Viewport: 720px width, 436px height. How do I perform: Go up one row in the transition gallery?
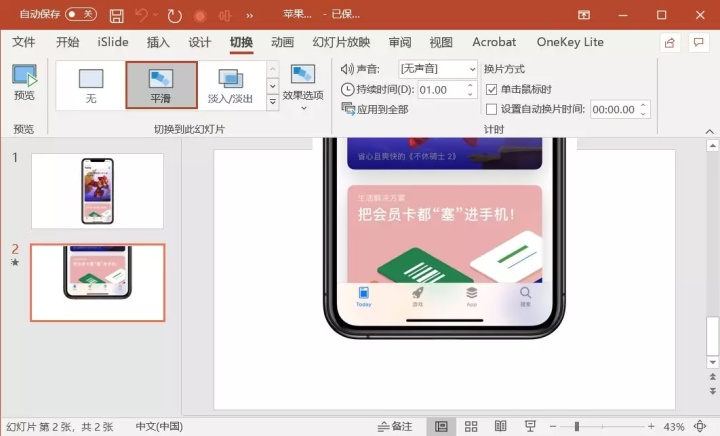click(273, 69)
